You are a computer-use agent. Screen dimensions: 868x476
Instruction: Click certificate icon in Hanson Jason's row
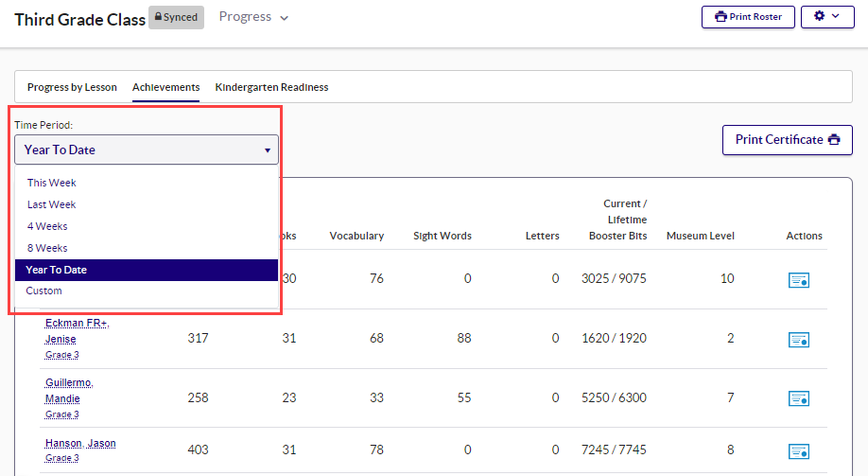click(798, 451)
